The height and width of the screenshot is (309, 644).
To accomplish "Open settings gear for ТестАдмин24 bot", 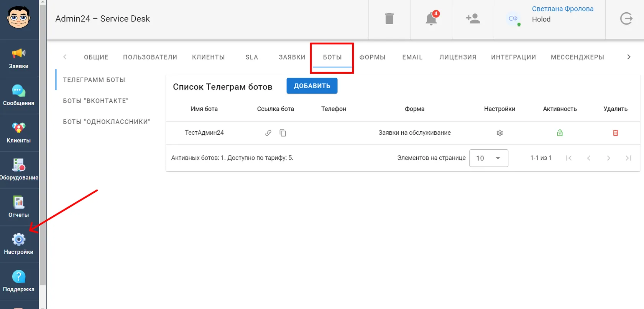I will pyautogui.click(x=499, y=133).
